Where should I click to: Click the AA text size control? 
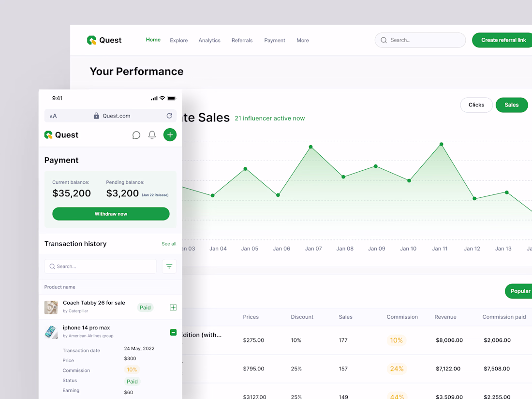coord(53,116)
